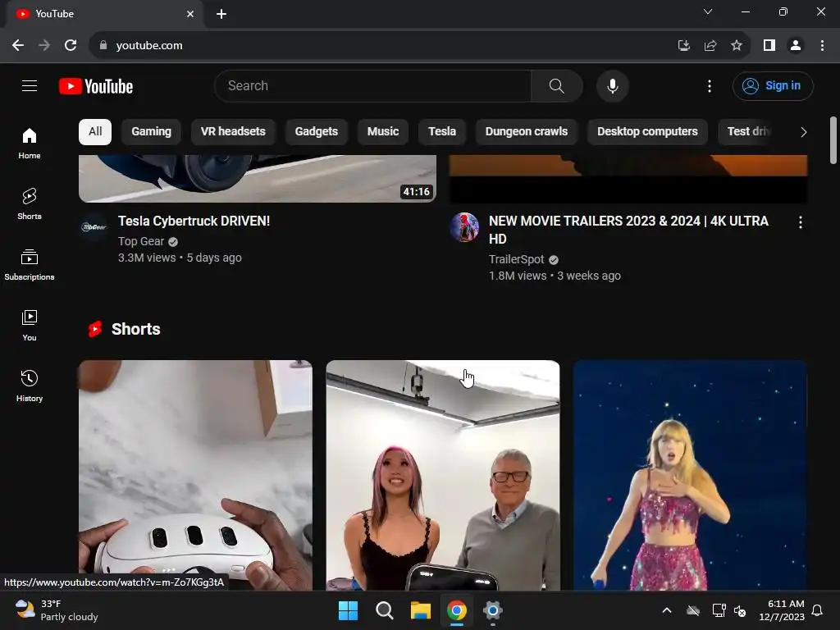Click the install app icon in address bar
This screenshot has width=840, height=630.
683,46
